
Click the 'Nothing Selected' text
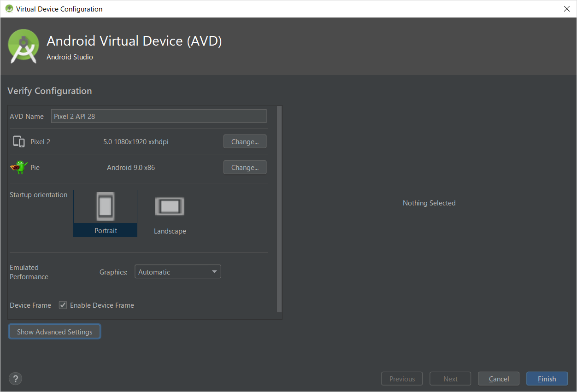[429, 203]
